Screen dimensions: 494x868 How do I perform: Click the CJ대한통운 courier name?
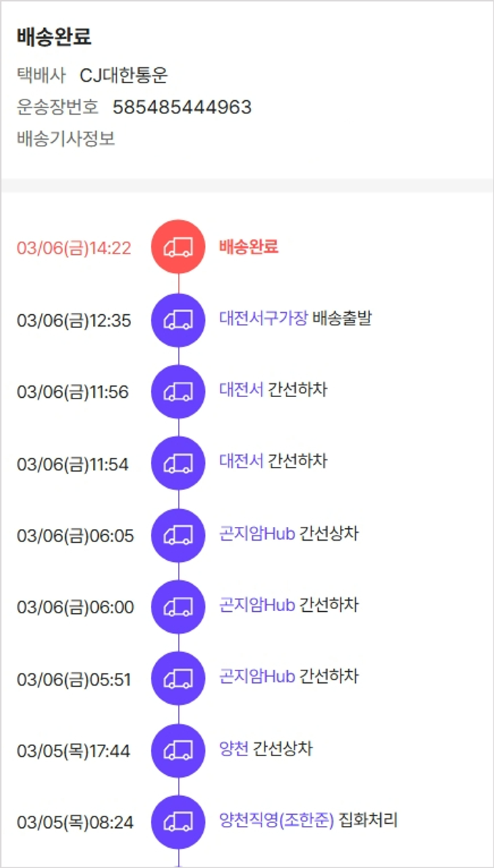click(124, 76)
